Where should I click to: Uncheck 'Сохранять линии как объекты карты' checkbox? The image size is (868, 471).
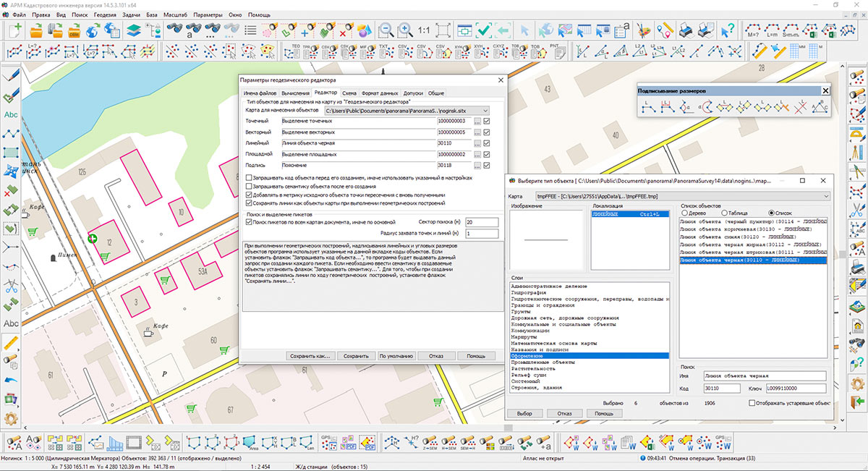pyautogui.click(x=250, y=203)
